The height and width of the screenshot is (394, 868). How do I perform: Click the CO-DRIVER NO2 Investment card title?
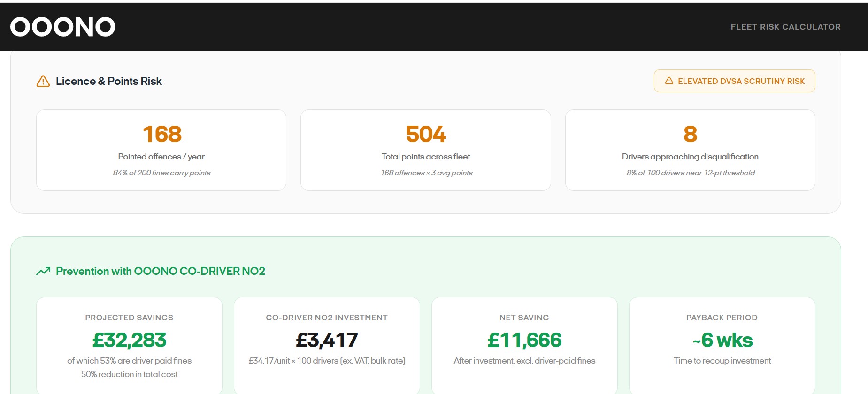pyautogui.click(x=327, y=318)
